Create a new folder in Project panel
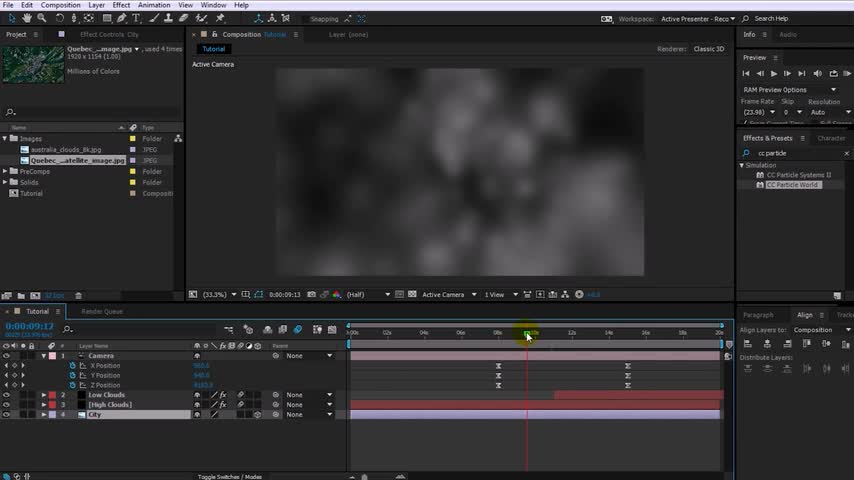The image size is (854, 480). tap(21, 296)
